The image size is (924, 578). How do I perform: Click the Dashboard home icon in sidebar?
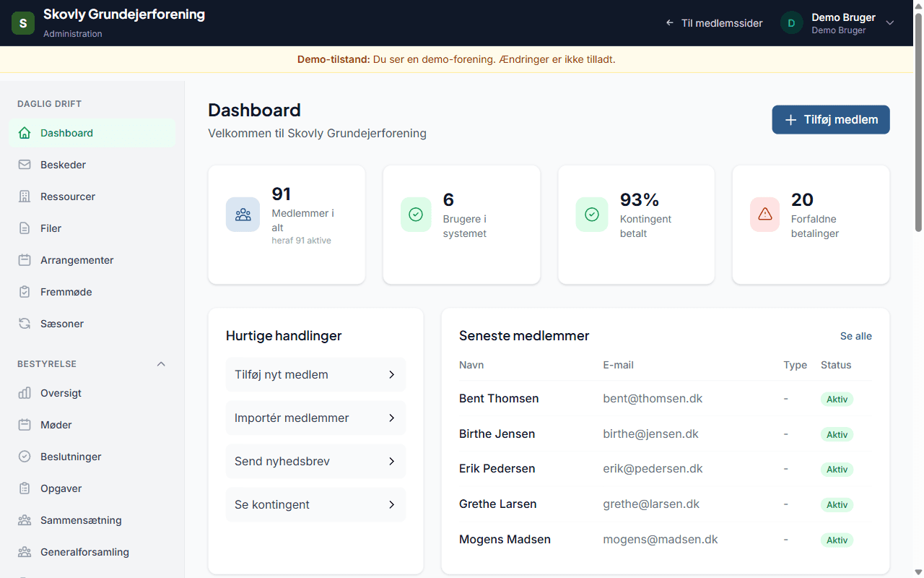(x=25, y=133)
